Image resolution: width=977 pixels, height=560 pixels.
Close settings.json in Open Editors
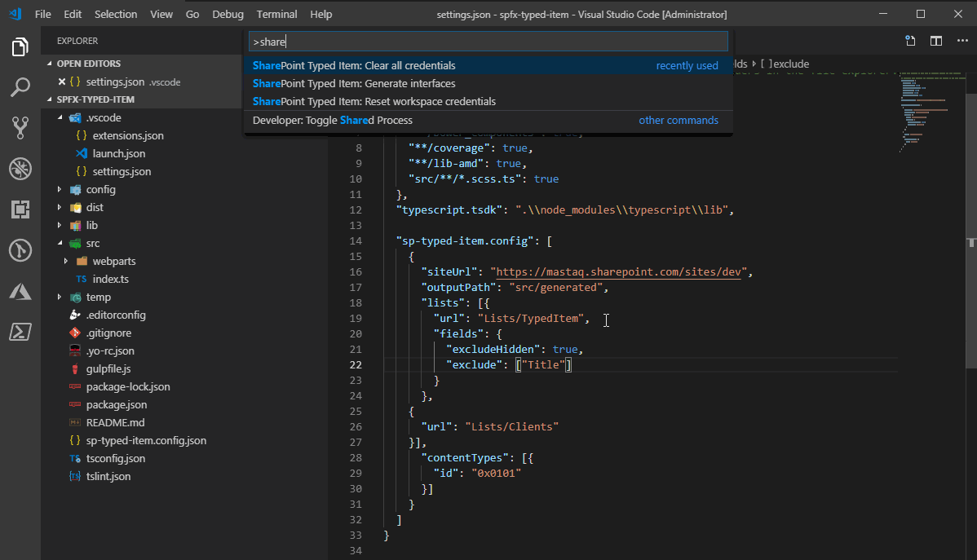coord(62,82)
